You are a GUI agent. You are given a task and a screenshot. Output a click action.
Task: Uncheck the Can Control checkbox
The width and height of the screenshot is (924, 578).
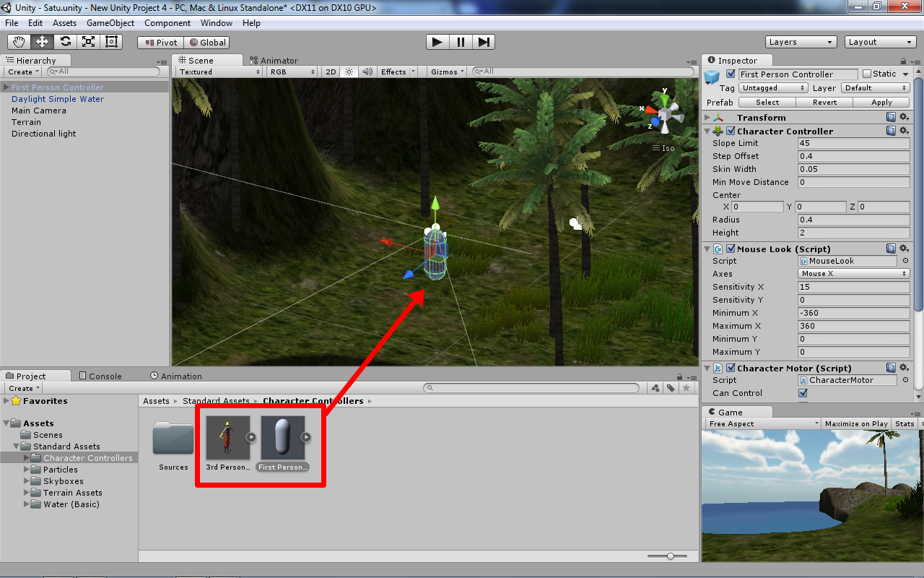(x=803, y=393)
